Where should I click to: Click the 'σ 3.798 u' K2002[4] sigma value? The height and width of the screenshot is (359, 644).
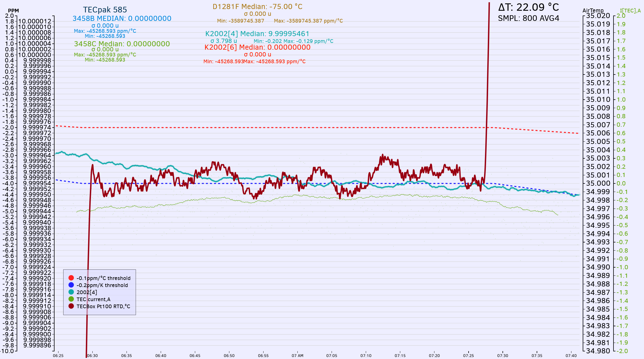224,41
